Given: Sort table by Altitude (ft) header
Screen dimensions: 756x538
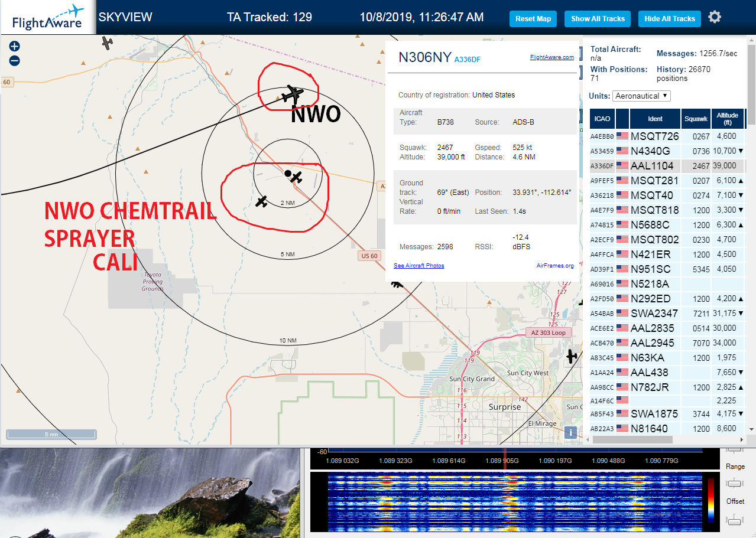Looking at the screenshot, I should tap(728, 119).
